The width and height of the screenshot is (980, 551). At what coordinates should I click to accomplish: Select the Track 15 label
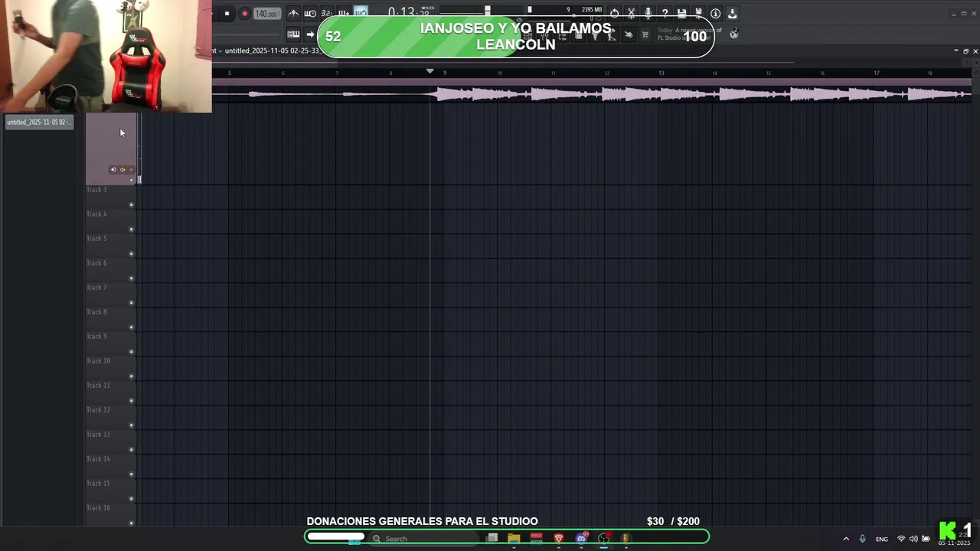pyautogui.click(x=98, y=483)
